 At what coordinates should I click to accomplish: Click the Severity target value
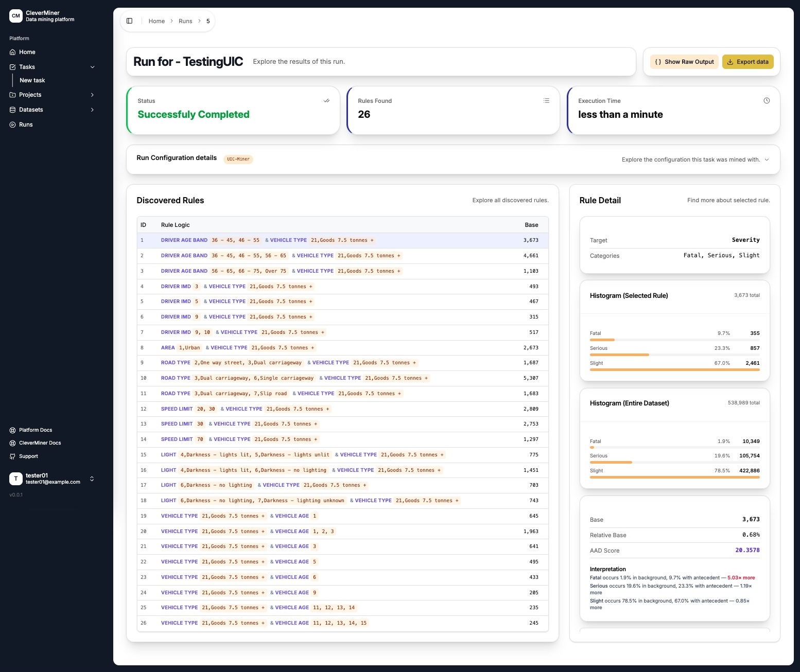pos(746,240)
